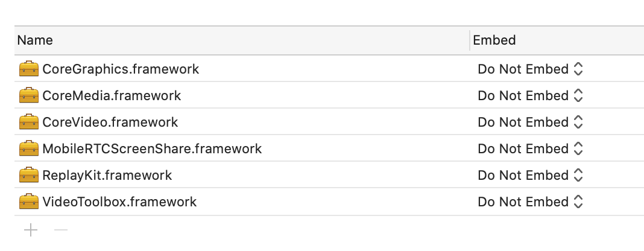Click the CoreGraphics.framework toolbox icon
This screenshot has height=251, width=644.
click(29, 69)
